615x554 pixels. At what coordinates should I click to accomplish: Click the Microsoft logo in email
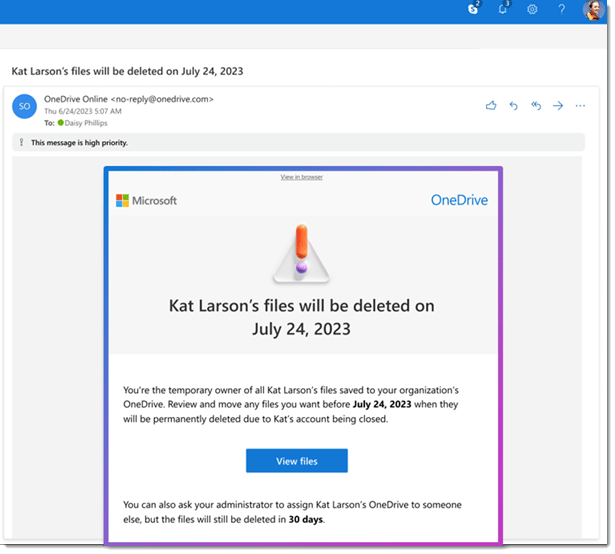coord(146,200)
